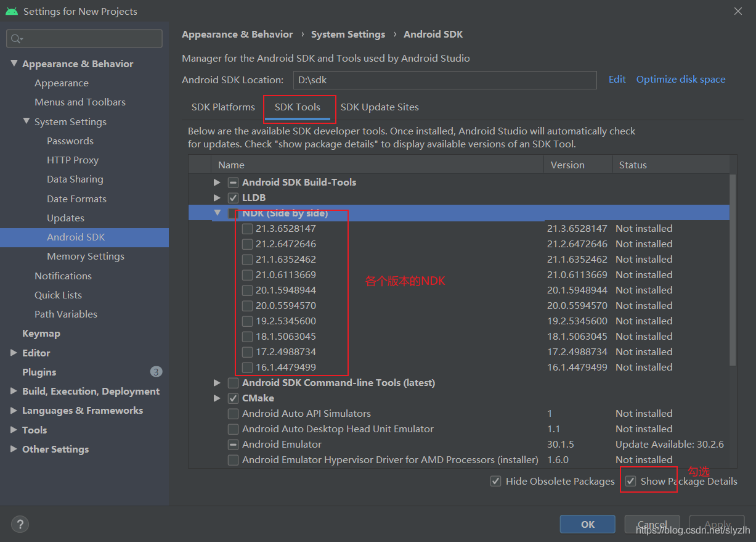Screen dimensions: 756x542
Task: Open the help question mark button
Action: click(x=20, y=525)
